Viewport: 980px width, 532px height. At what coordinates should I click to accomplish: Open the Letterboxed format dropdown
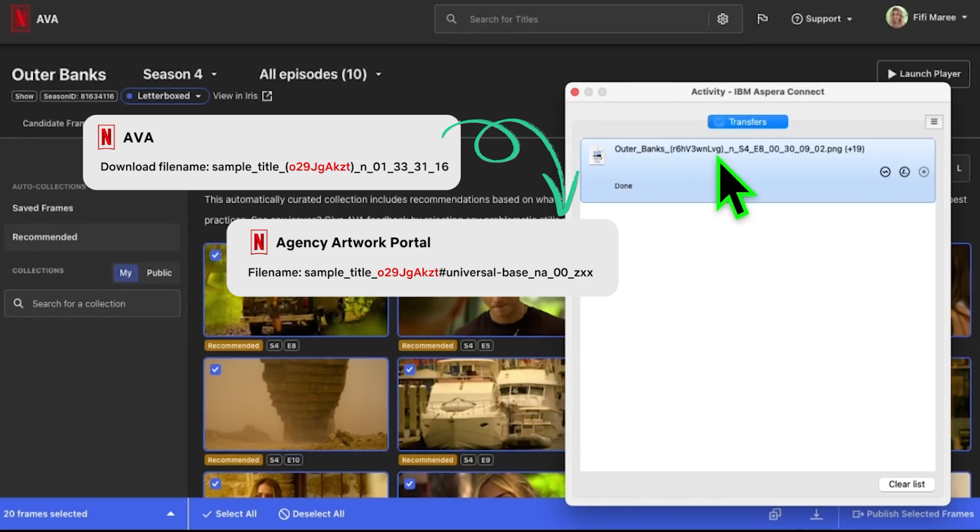coord(165,96)
